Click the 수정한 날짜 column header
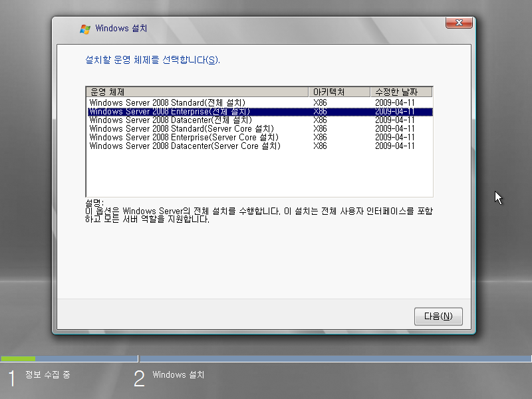Viewport: 532px width, 399px height. pyautogui.click(x=402, y=92)
